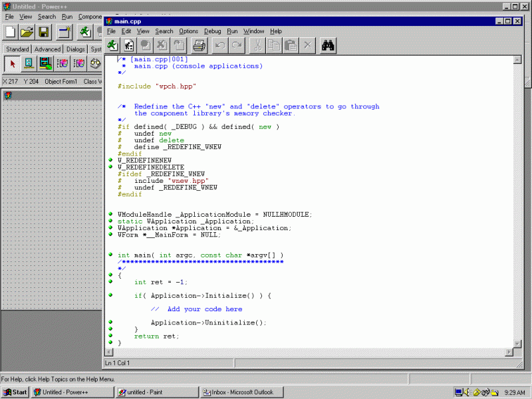Open a project using the folder icon
Viewport: 532px width, 399px height.
tap(27, 32)
